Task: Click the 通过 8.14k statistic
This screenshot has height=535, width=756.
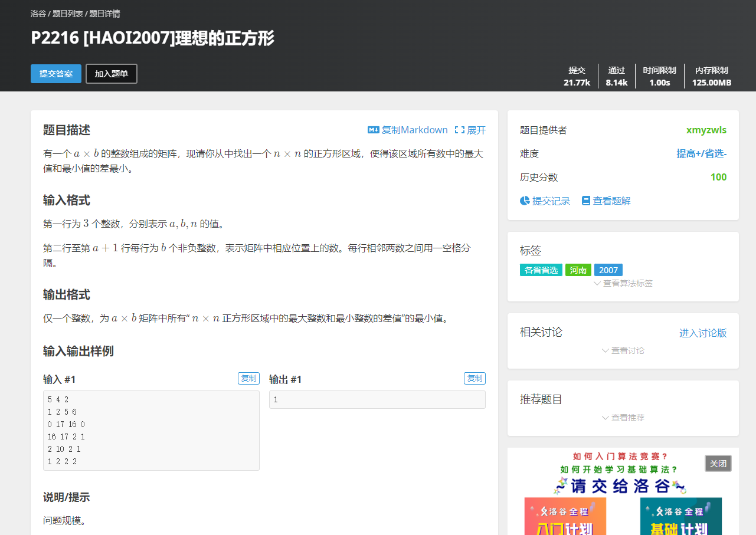Action: pos(617,76)
